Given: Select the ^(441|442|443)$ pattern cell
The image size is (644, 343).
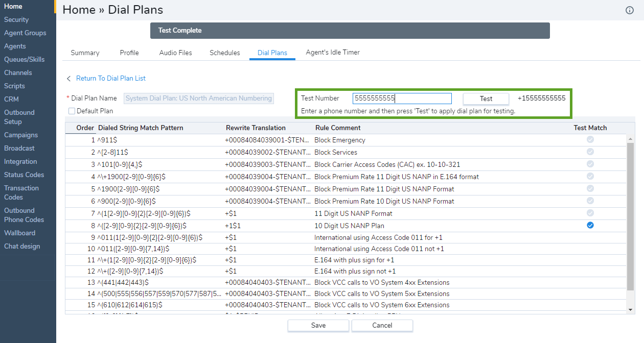Looking at the screenshot, I should pos(123,282).
